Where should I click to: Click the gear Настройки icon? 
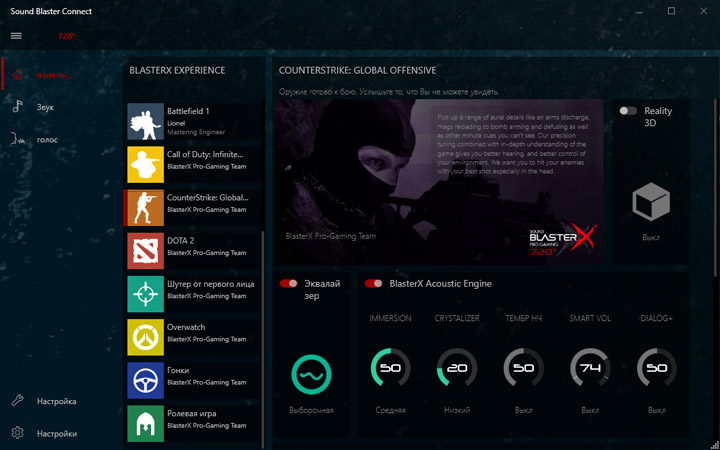[17, 433]
